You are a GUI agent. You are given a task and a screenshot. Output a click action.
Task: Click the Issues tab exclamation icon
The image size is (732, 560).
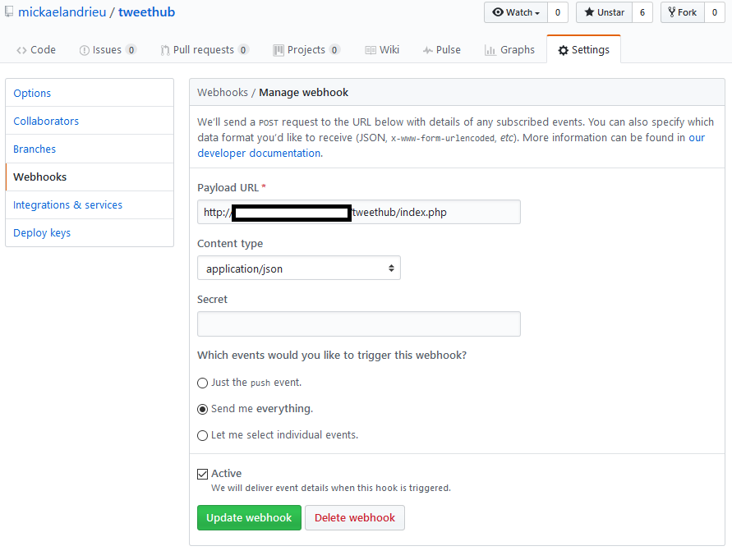pyautogui.click(x=84, y=50)
